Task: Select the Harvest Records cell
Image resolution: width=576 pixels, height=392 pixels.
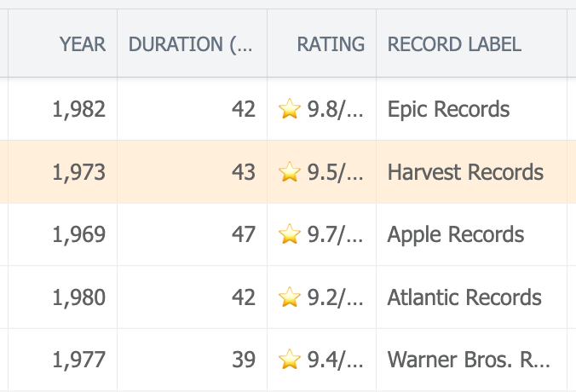Action: [471, 171]
